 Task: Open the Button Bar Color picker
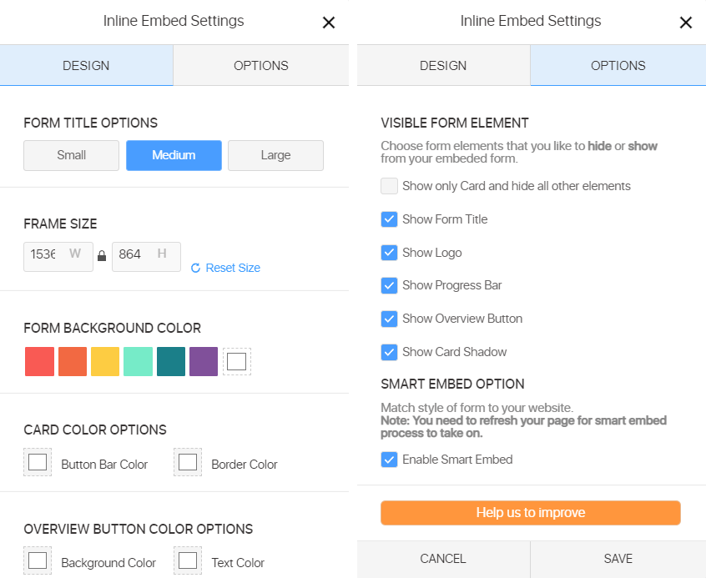pyautogui.click(x=38, y=463)
